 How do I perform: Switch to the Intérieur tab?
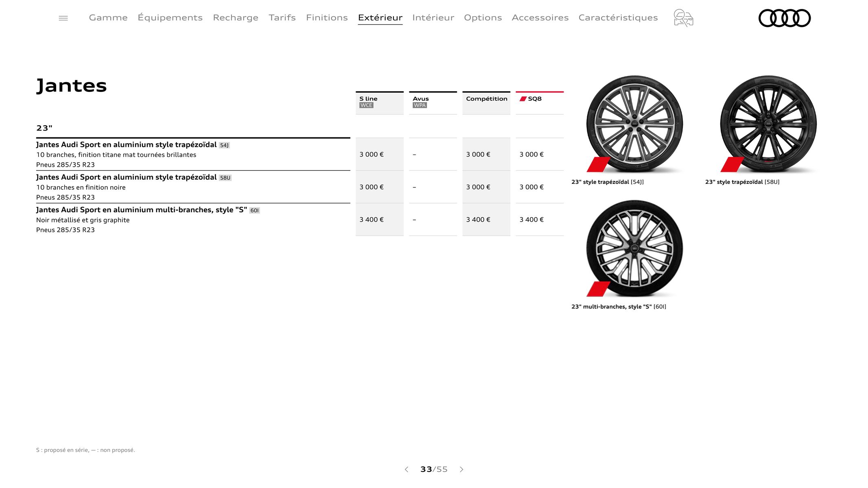(433, 17)
